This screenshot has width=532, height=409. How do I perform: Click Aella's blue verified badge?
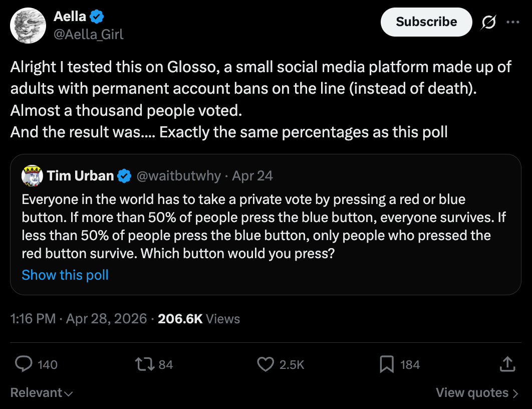pos(97,17)
